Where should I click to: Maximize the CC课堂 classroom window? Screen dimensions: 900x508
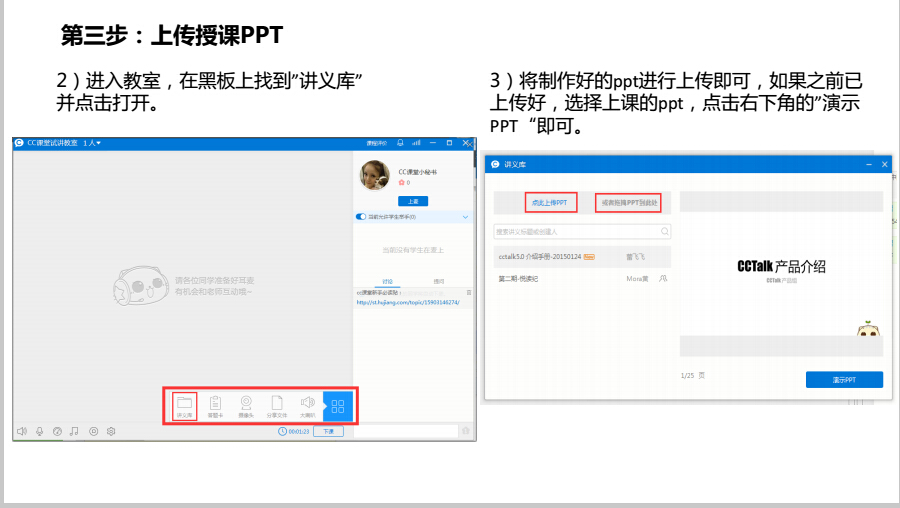tap(449, 143)
